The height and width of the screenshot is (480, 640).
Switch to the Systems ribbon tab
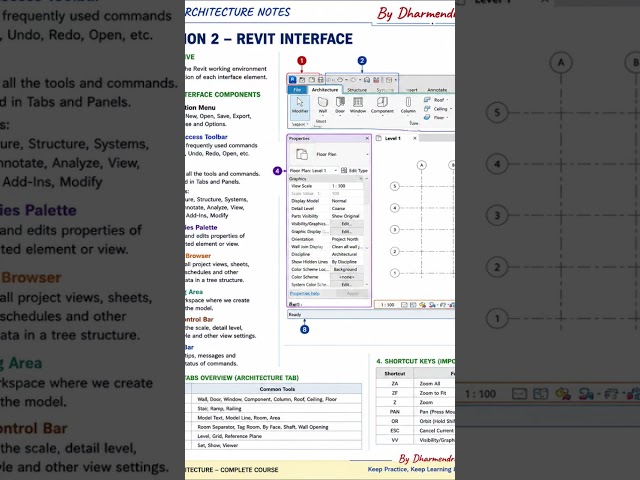click(385, 90)
